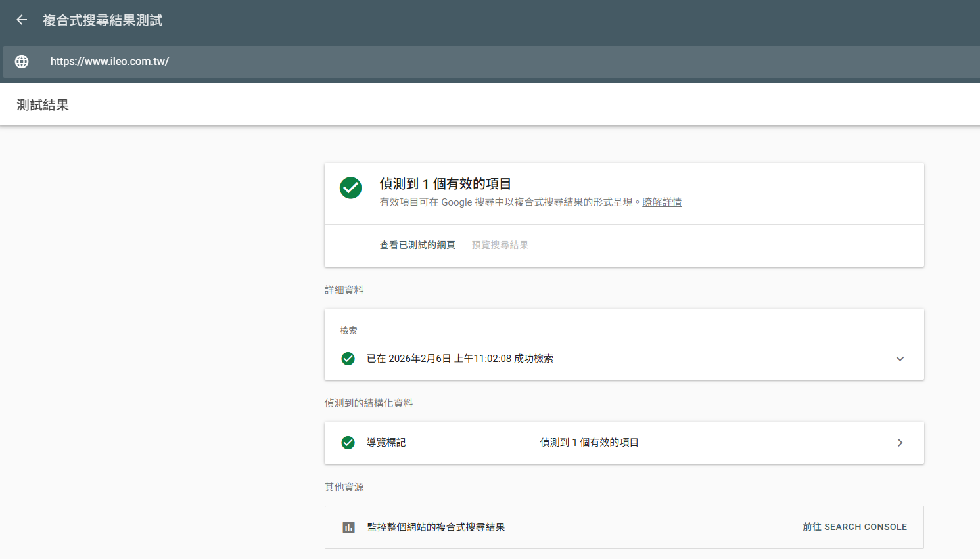Expand the 檢索 details with the down chevron

pyautogui.click(x=900, y=359)
